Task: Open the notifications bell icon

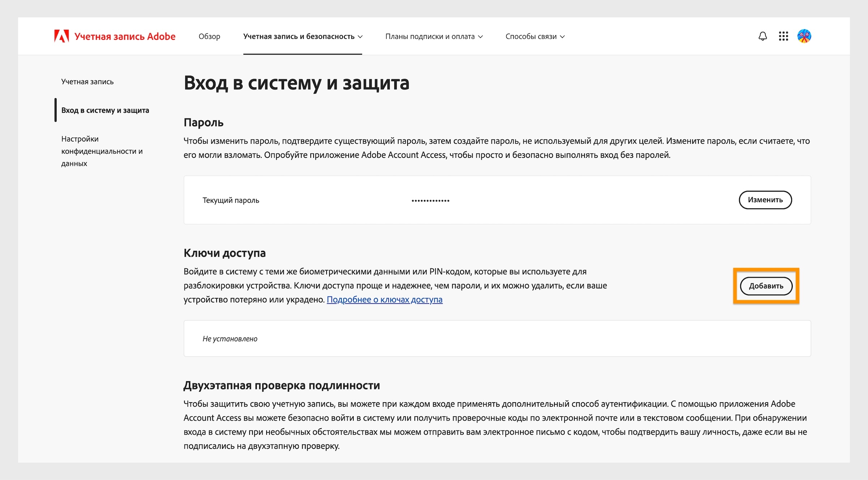Action: tap(762, 36)
